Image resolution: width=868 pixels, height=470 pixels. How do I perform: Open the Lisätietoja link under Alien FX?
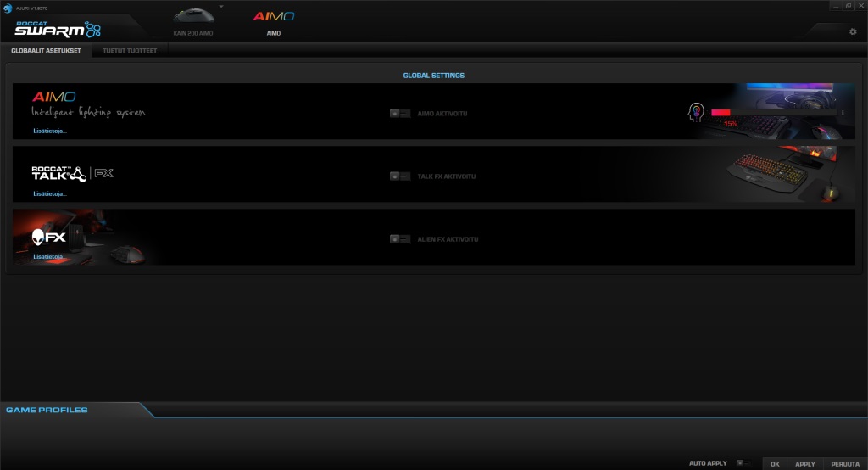point(48,256)
